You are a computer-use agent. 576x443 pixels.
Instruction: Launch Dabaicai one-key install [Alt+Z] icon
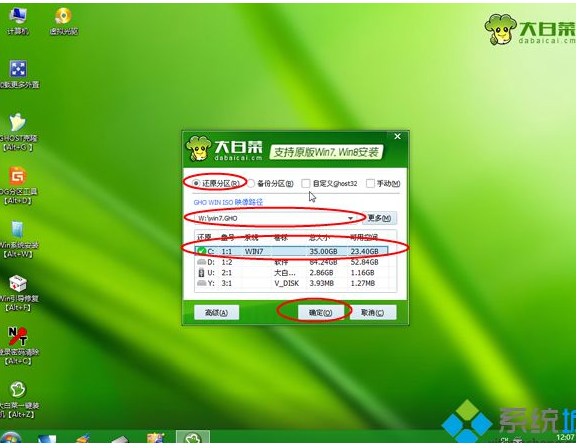tap(18, 399)
